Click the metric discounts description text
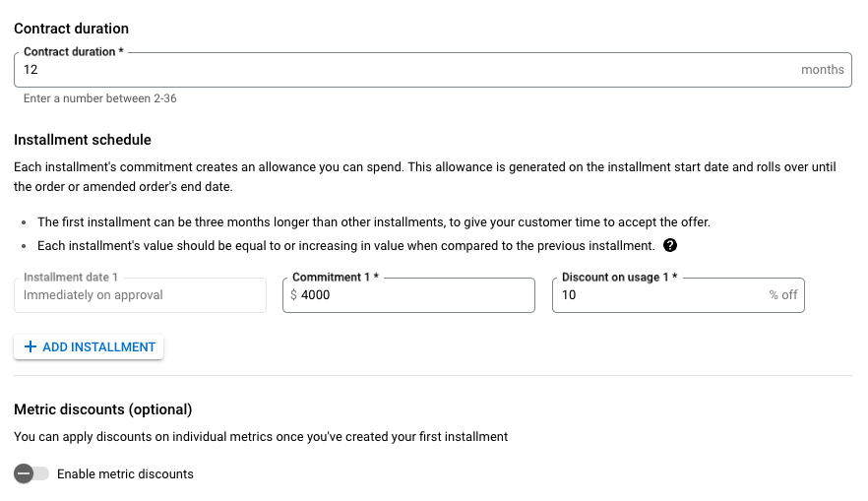Image resolution: width=868 pixels, height=501 pixels. click(x=261, y=437)
